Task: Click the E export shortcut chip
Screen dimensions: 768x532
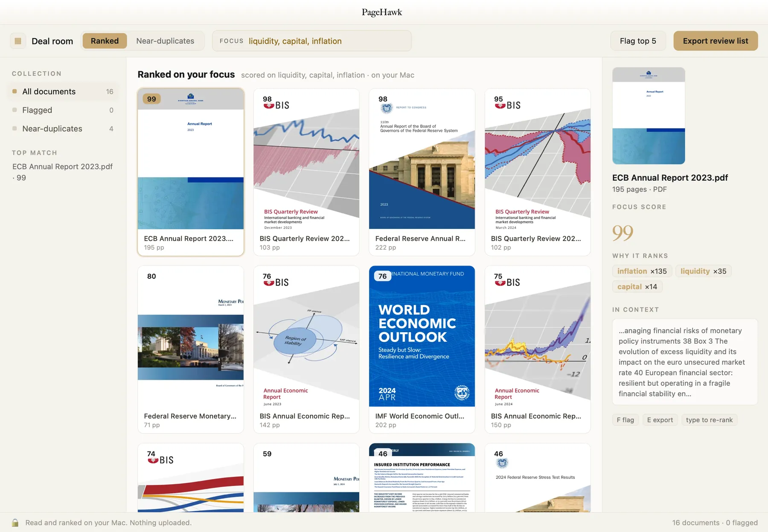Action: [660, 420]
